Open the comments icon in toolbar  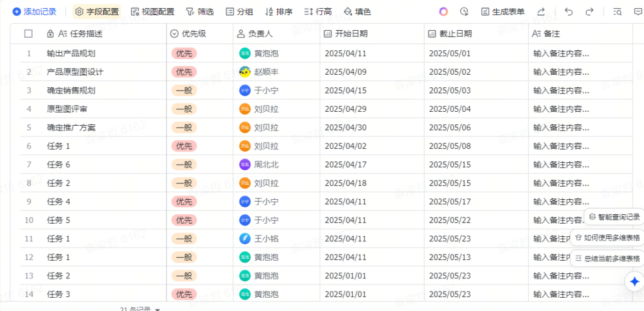coord(638,11)
